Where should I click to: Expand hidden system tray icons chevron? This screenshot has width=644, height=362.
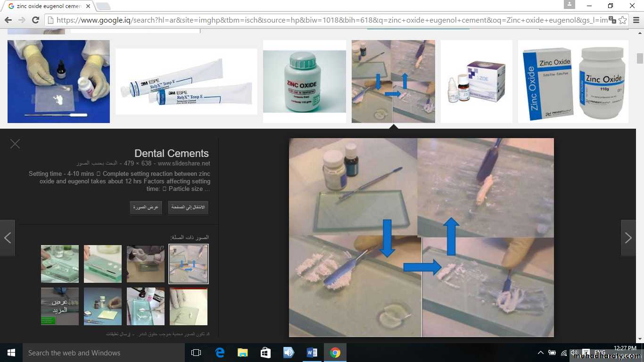point(540,353)
